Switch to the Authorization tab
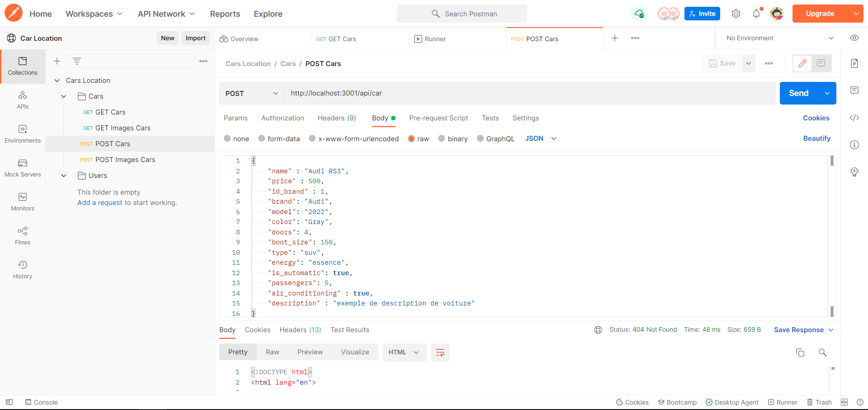 pos(283,118)
